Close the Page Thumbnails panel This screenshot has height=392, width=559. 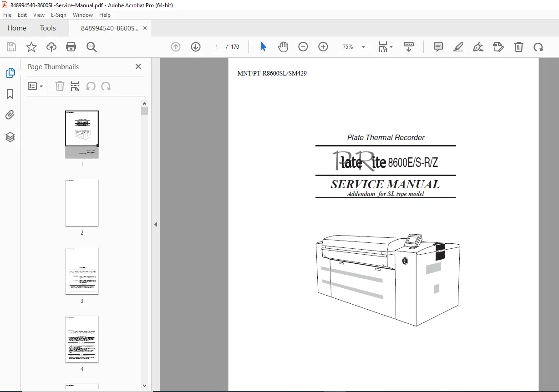pos(138,66)
